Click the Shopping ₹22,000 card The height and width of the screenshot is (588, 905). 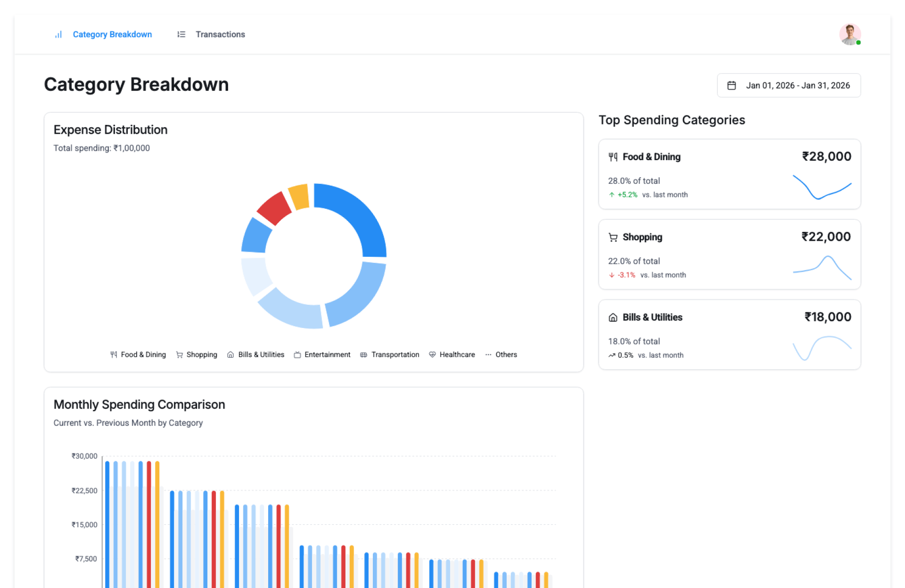coord(729,254)
